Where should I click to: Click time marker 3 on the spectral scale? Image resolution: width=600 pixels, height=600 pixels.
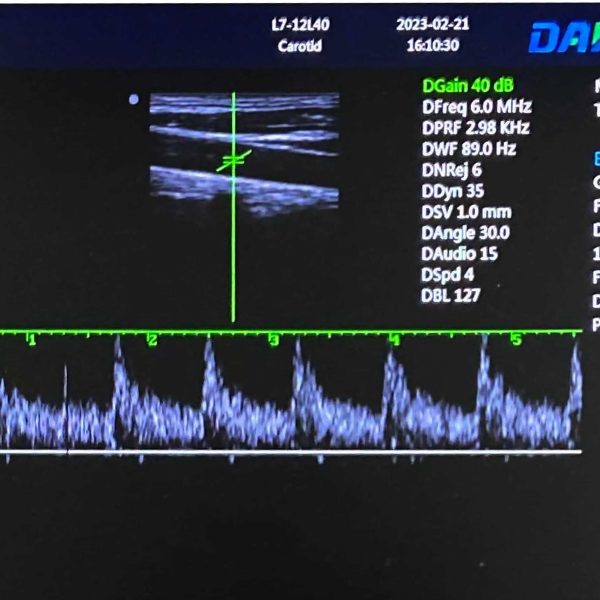click(x=273, y=341)
